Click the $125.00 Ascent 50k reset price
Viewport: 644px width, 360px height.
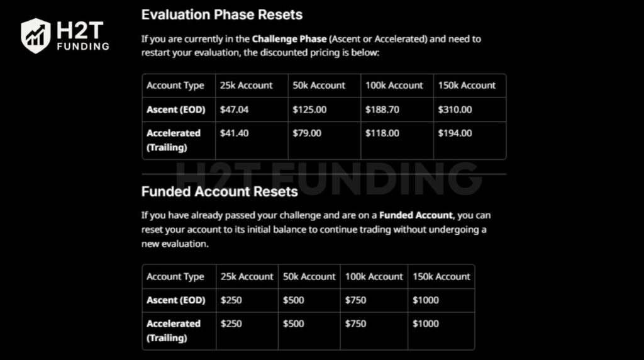(x=309, y=110)
